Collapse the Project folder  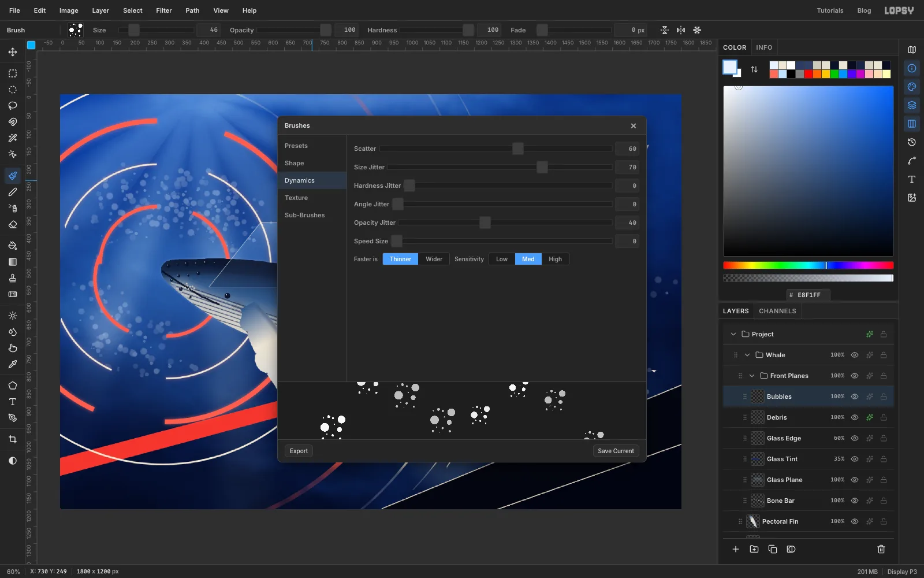[x=733, y=334]
